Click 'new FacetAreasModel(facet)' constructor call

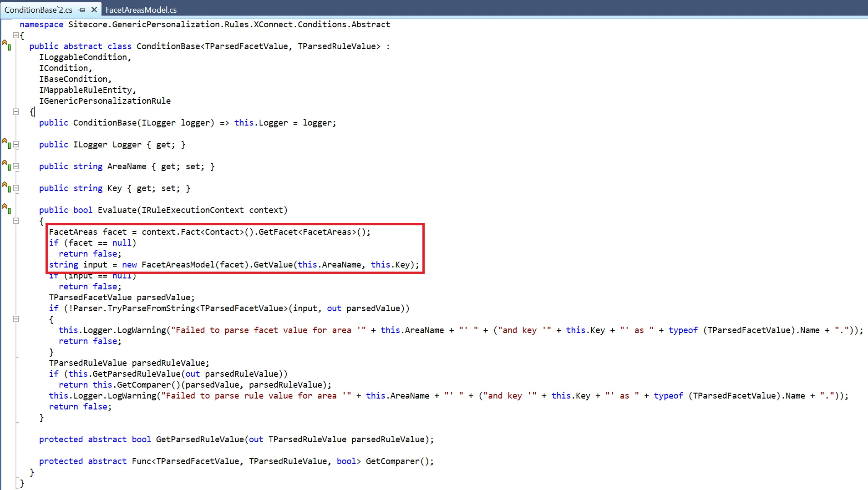click(185, 265)
